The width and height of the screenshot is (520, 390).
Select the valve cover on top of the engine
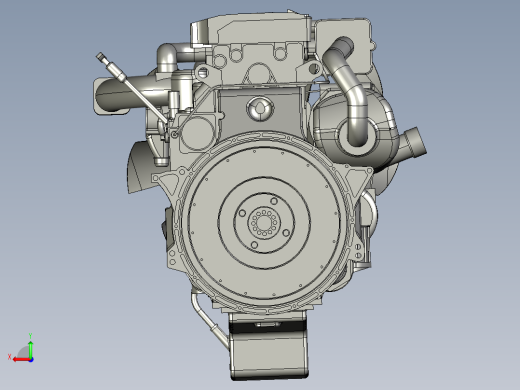coord(252,30)
